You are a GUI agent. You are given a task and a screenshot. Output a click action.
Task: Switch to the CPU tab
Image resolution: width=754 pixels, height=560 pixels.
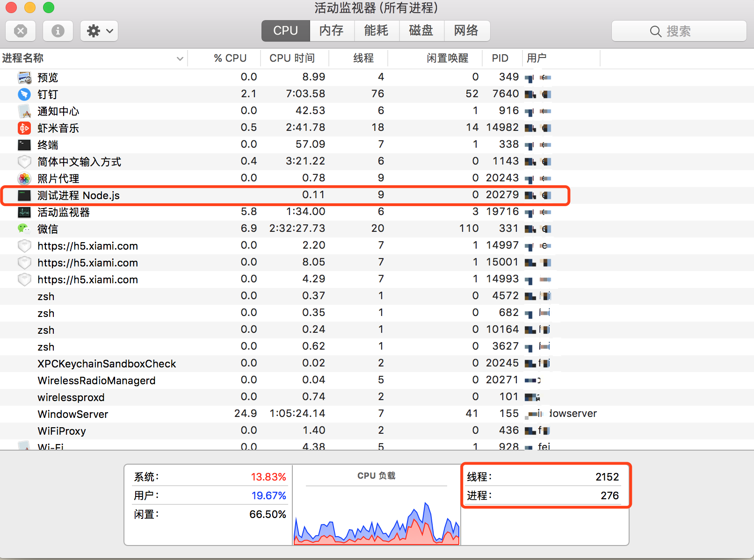(x=285, y=31)
